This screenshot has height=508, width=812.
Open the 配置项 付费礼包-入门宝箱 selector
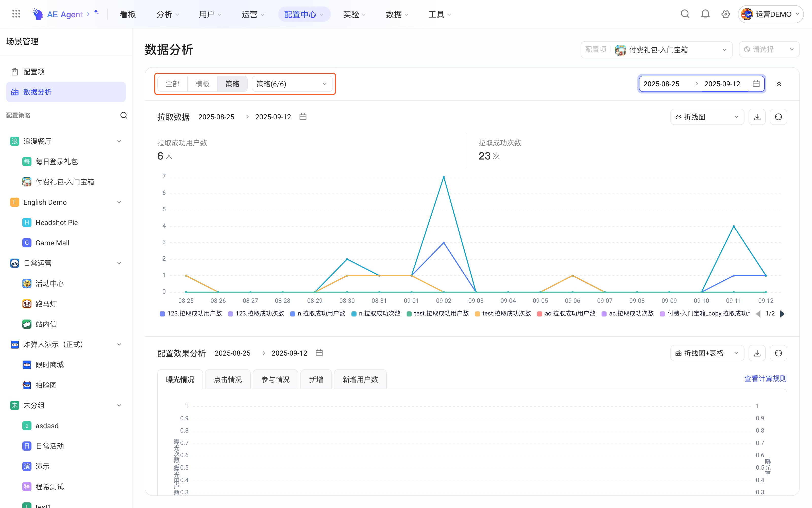(656, 50)
